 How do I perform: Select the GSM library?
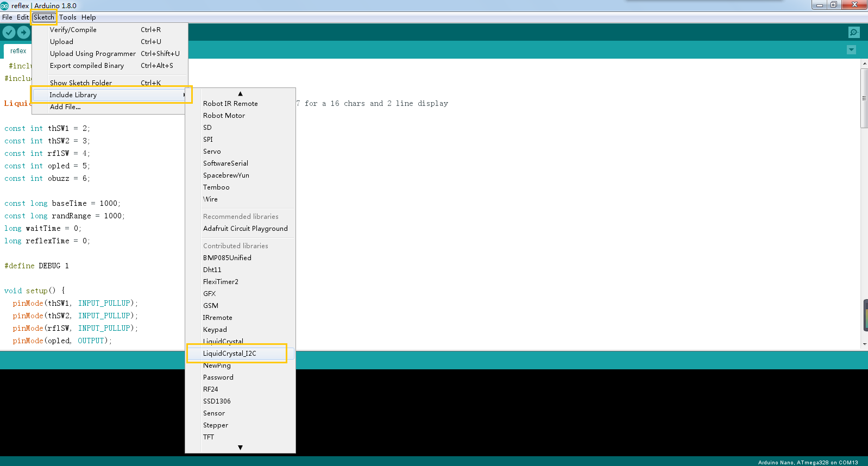[240, 306]
